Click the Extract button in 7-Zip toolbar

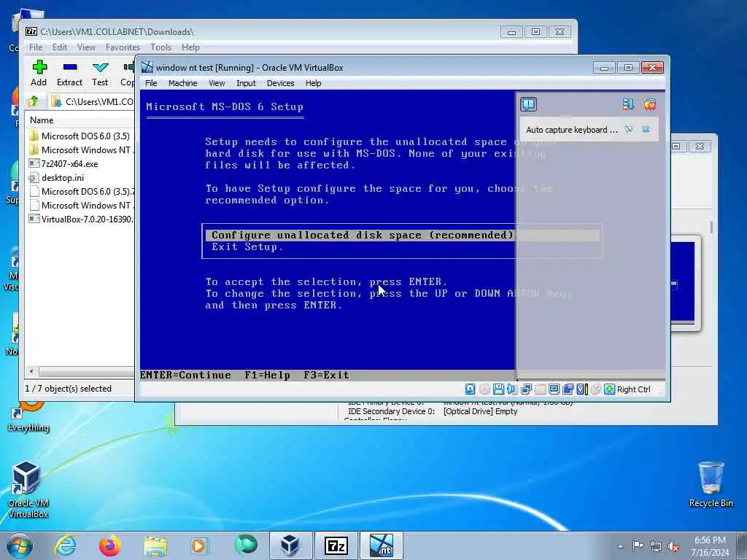(x=69, y=74)
